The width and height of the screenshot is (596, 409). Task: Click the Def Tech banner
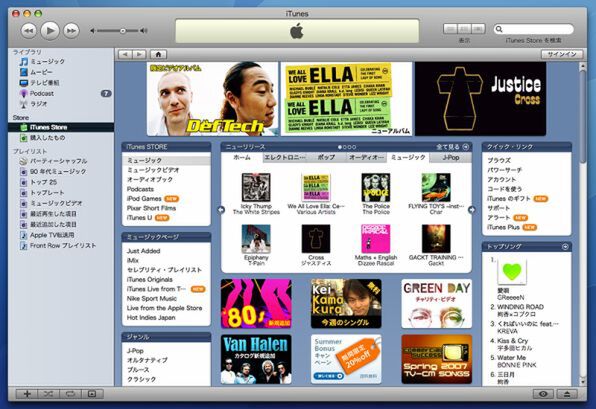pos(212,99)
